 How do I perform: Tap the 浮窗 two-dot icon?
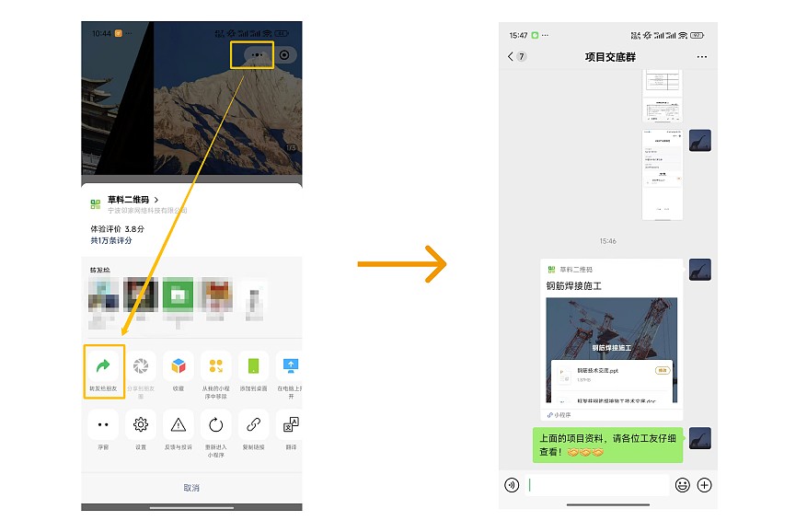point(103,425)
